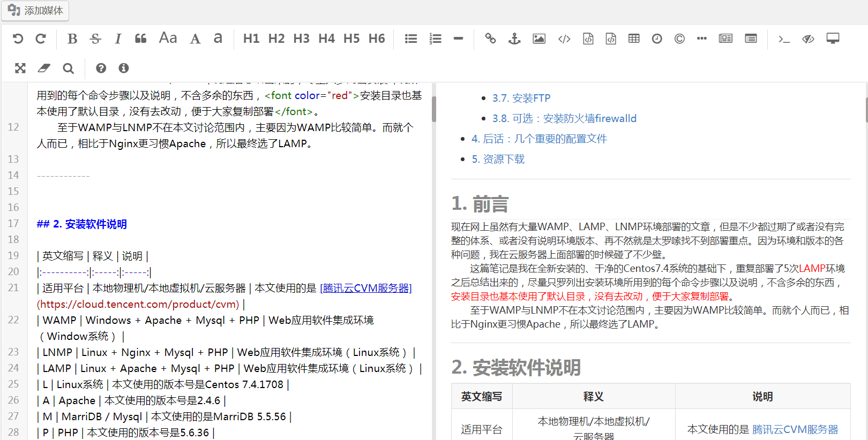Open the '3.7. 安装FTP' table of contents link

521,98
